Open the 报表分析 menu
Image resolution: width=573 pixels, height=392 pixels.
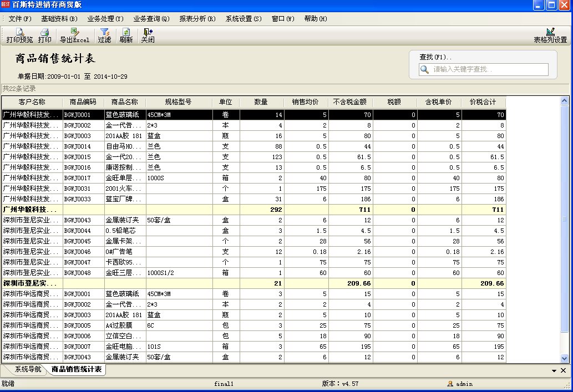[197, 19]
